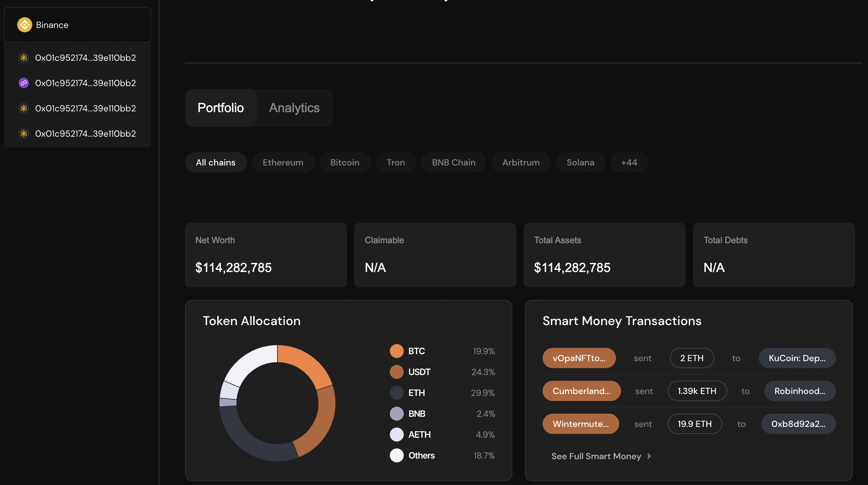
Task: Click the 1.39k ETH amount pill
Action: click(697, 391)
